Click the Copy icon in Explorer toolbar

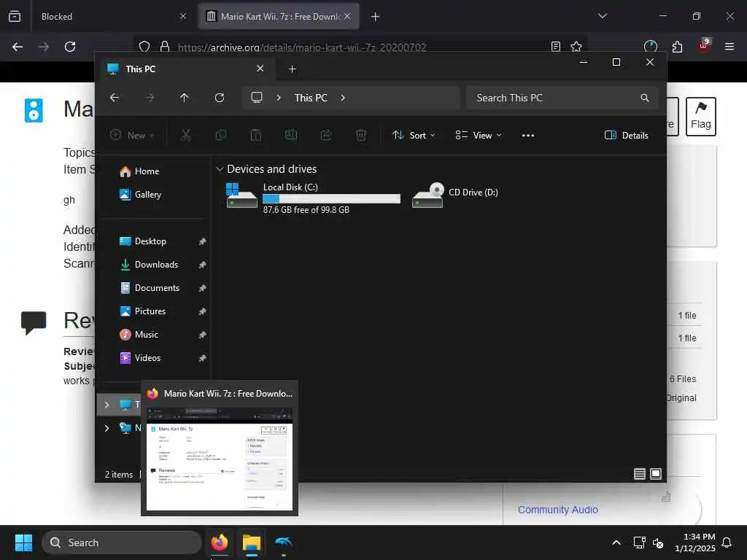click(x=221, y=135)
